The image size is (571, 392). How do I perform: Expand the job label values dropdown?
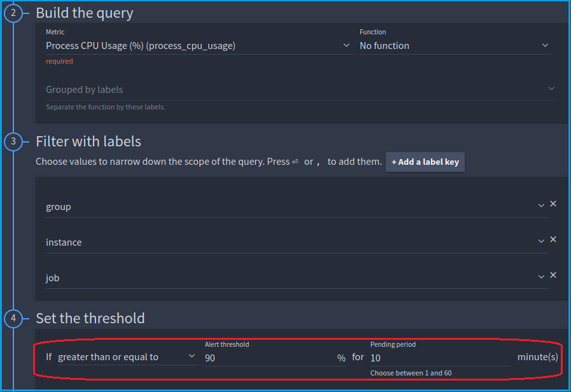point(541,277)
